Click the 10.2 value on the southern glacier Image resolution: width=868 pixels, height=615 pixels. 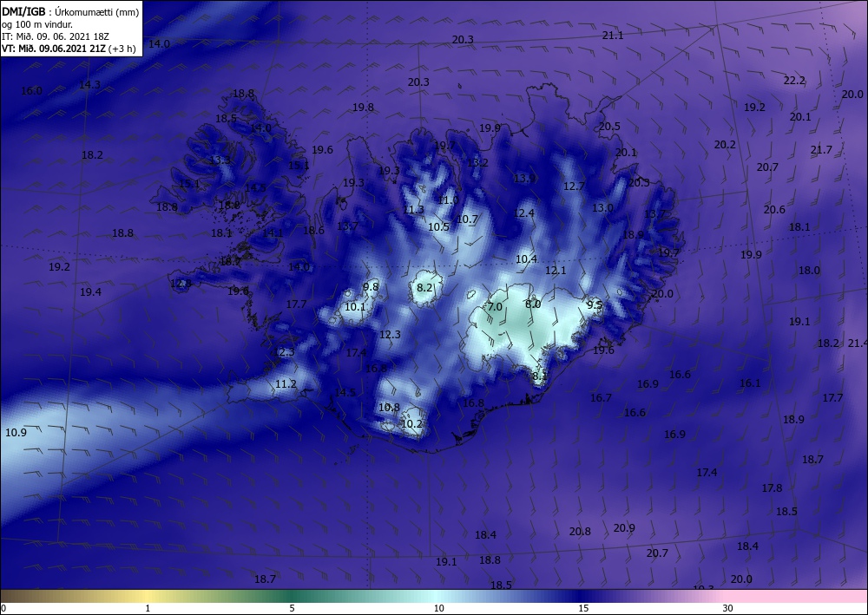(411, 423)
